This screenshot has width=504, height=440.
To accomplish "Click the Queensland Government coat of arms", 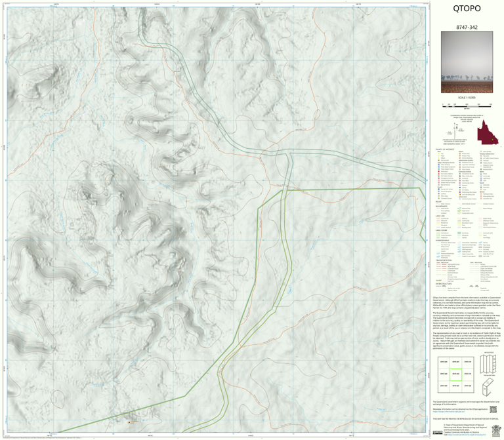I will (x=496, y=430).
